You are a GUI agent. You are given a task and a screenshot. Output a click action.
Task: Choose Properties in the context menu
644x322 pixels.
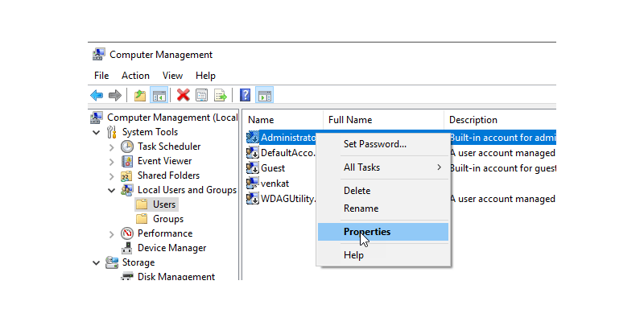367,232
